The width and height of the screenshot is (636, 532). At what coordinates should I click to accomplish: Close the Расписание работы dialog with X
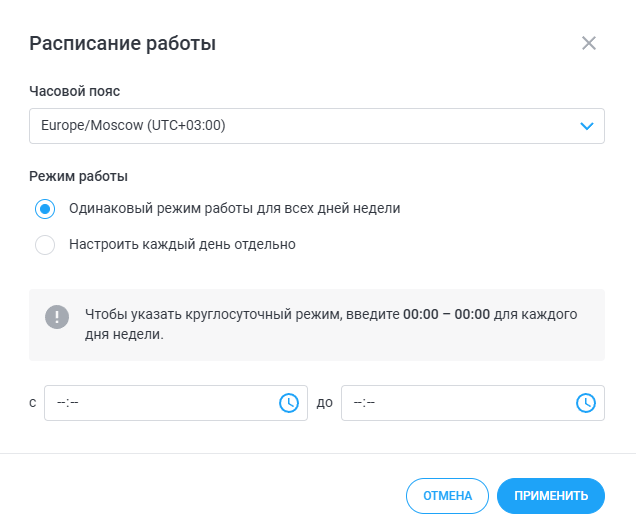(x=589, y=43)
